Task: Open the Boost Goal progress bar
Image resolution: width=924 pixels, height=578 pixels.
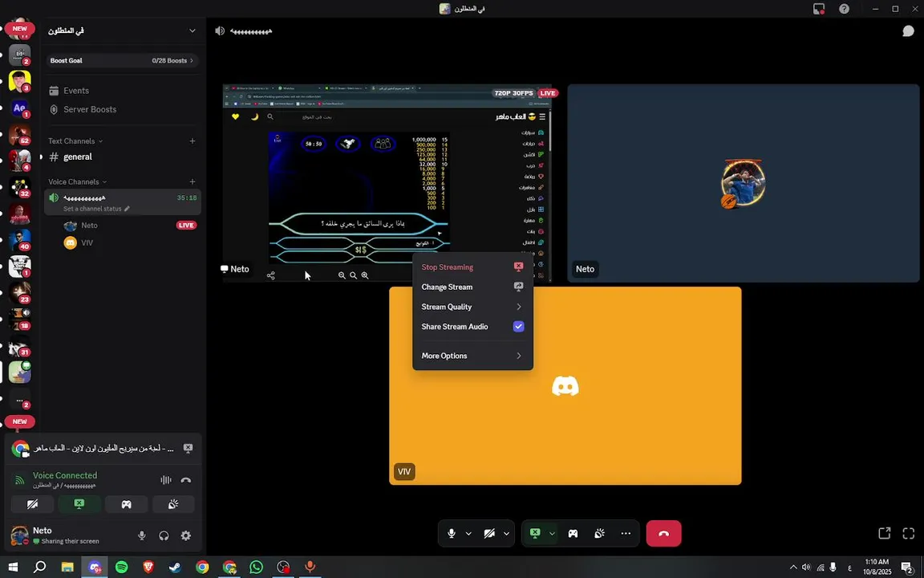Action: pyautogui.click(x=122, y=61)
